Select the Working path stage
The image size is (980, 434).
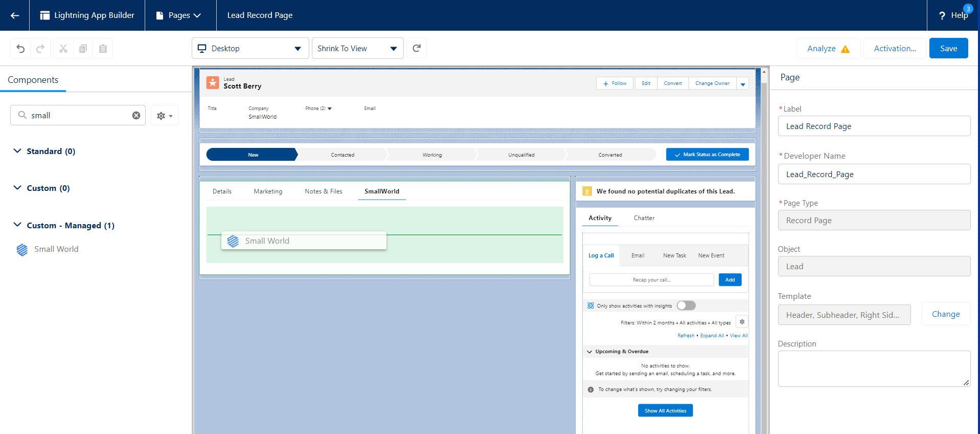pos(432,155)
